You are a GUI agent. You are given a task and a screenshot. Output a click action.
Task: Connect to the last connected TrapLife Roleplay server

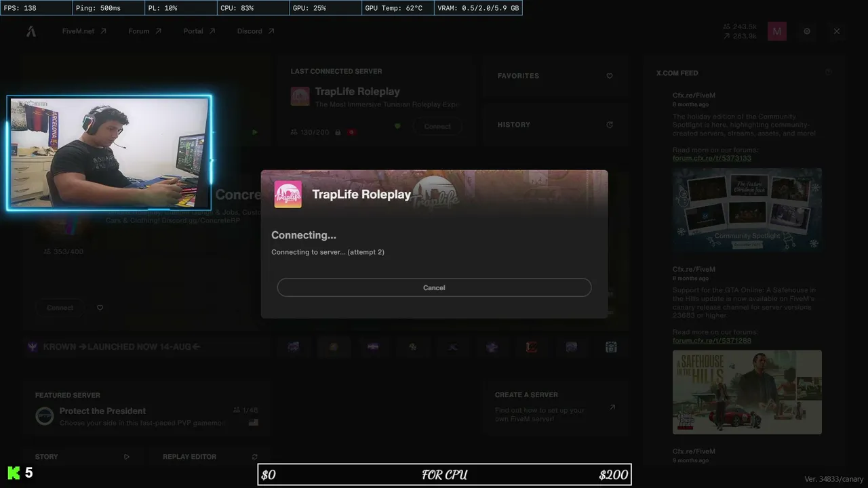click(437, 127)
